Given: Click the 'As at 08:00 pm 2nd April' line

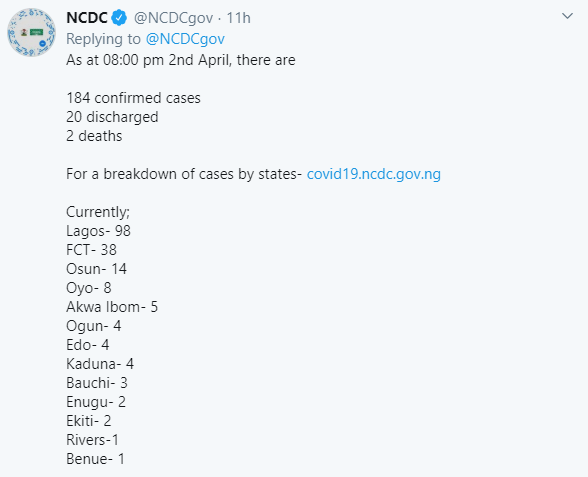Looking at the screenshot, I should 181,60.
